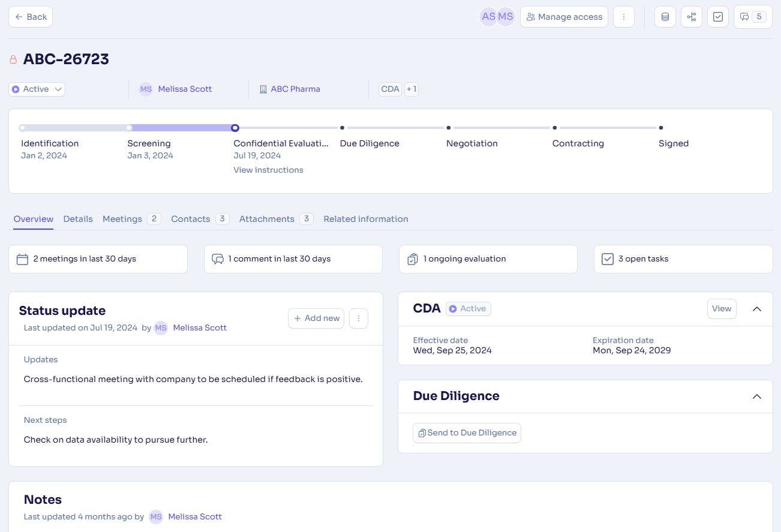Viewport: 781px width, 532px height.
Task: Open the Active status dropdown
Action: click(x=37, y=89)
